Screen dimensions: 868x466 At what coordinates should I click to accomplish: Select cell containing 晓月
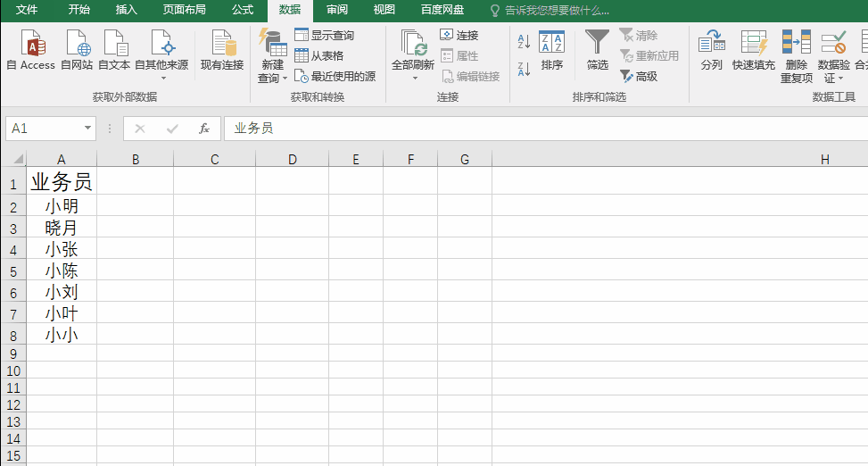pos(62,227)
